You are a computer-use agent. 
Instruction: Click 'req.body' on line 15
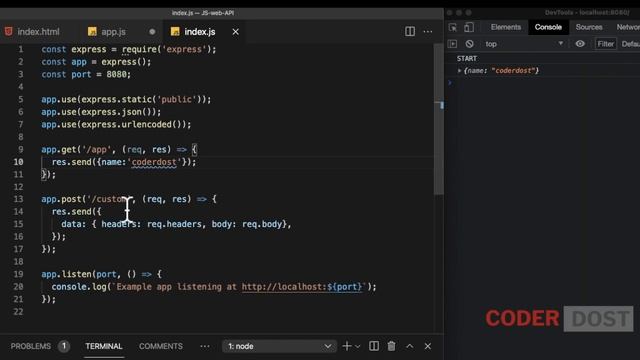pyautogui.click(x=262, y=224)
